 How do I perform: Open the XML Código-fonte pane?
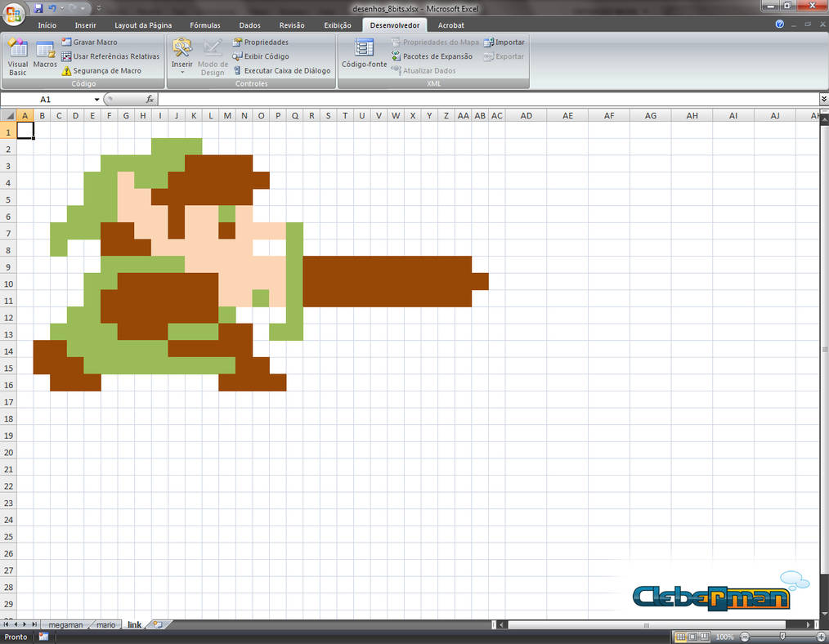(365, 53)
